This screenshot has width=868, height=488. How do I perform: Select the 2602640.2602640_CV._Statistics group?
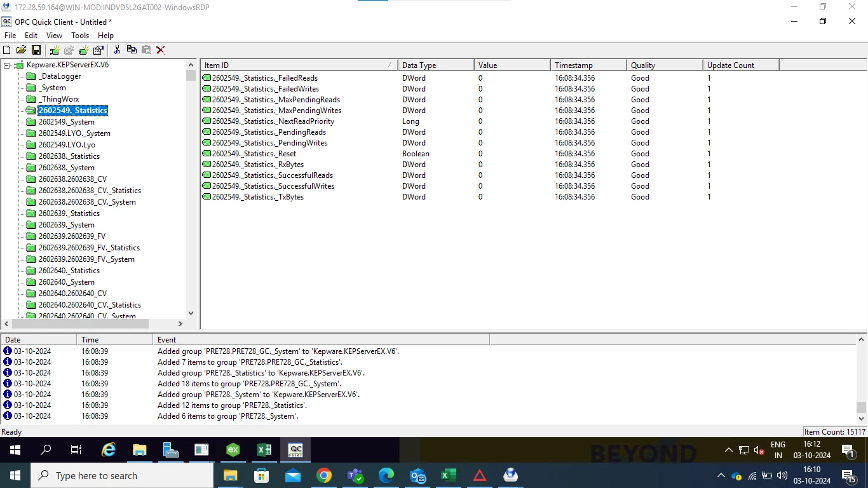point(90,305)
